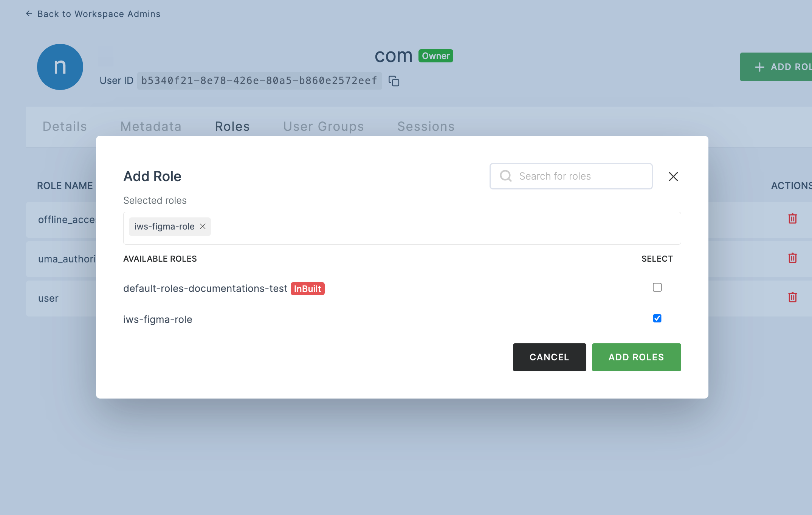Click the copy icon next to User ID
The width and height of the screenshot is (812, 515).
click(x=392, y=80)
